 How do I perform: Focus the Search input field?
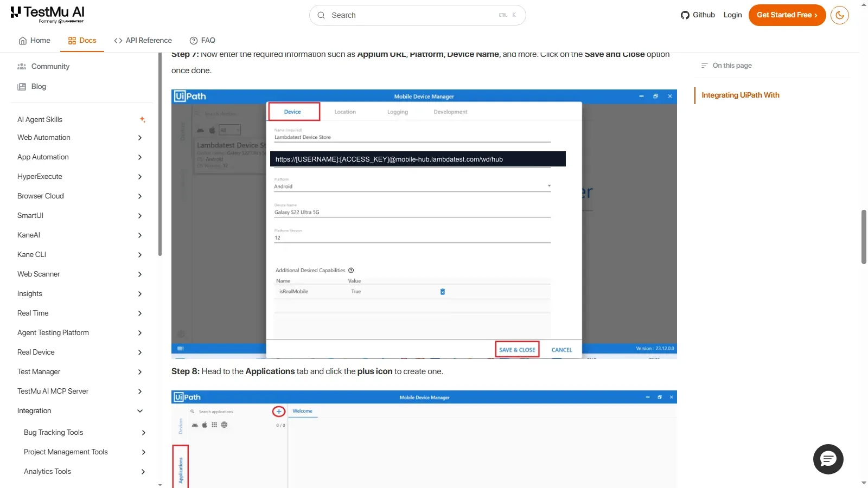point(417,15)
